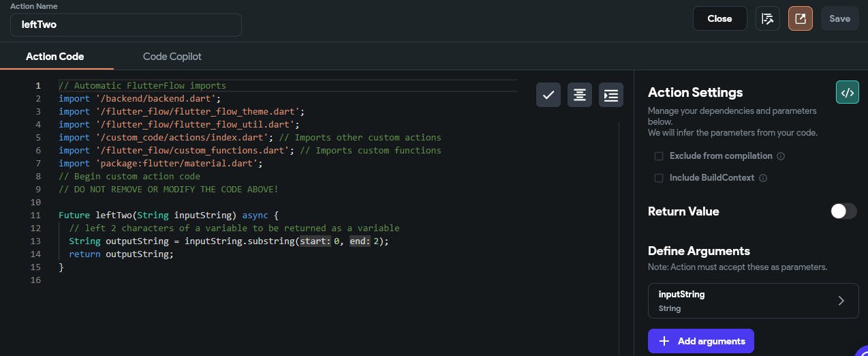Click the checkmark validate code icon

tap(548, 95)
